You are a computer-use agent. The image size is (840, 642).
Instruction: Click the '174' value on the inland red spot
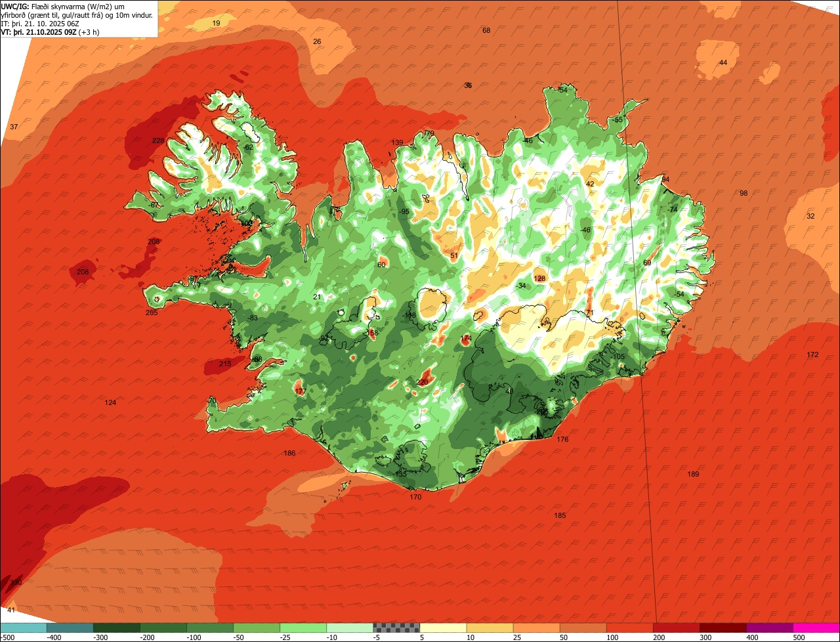[x=466, y=339]
